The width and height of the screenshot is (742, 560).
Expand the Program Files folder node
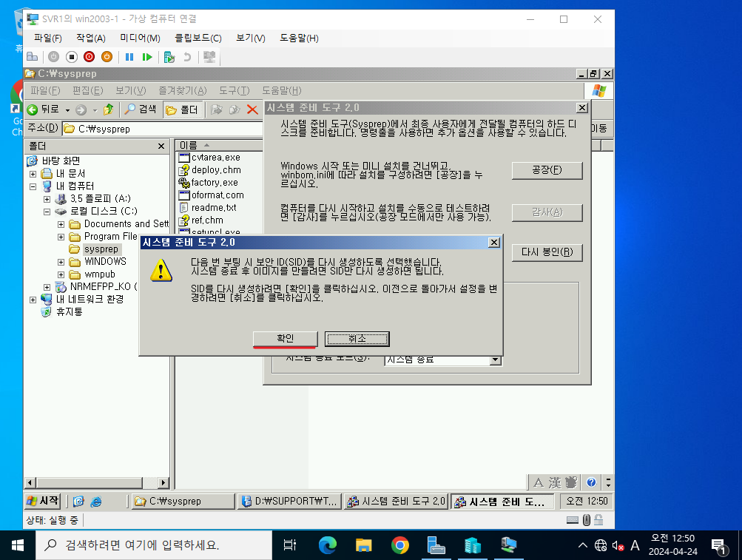coord(61,237)
